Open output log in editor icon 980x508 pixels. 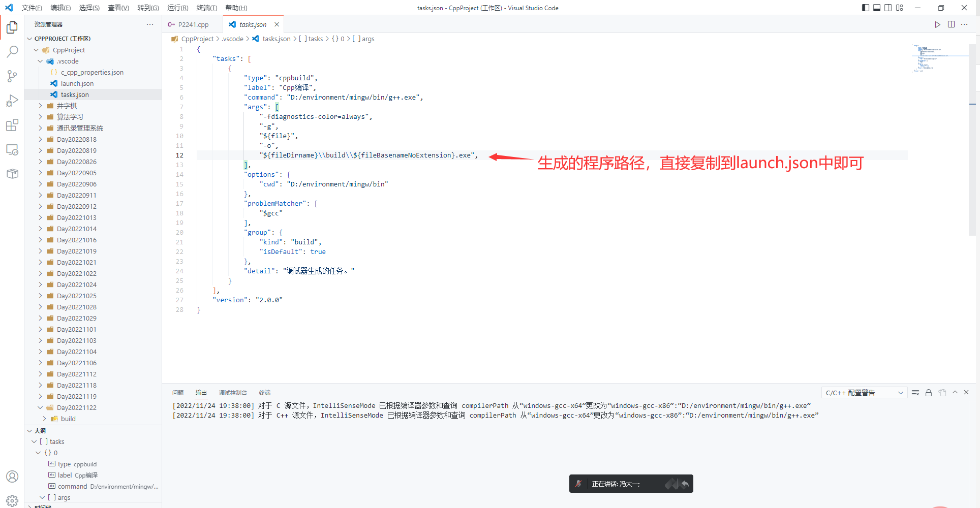(x=942, y=393)
